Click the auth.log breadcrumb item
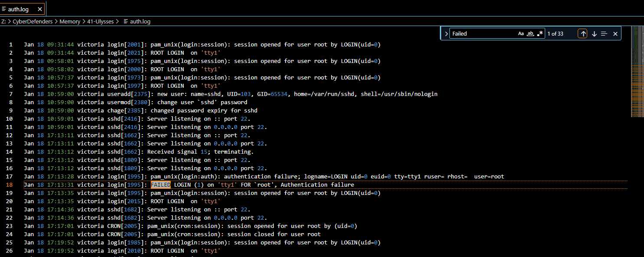Image resolution: width=644 pixels, height=257 pixels. tap(140, 21)
